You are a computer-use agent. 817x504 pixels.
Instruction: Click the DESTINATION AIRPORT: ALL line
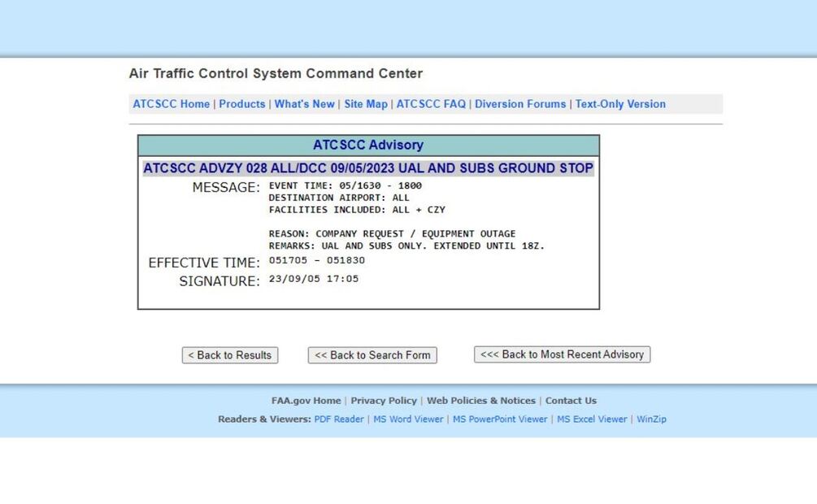[339, 198]
